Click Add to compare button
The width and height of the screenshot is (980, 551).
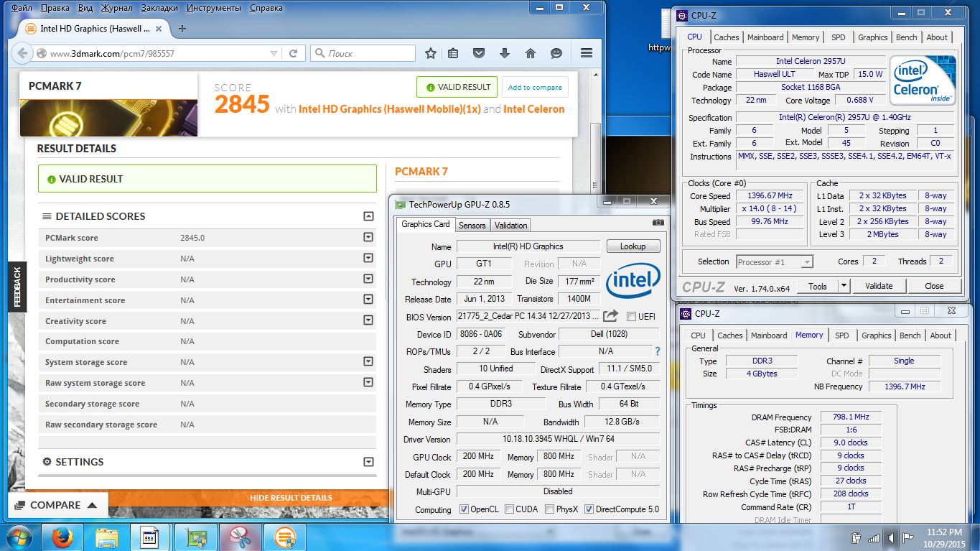[x=535, y=87]
